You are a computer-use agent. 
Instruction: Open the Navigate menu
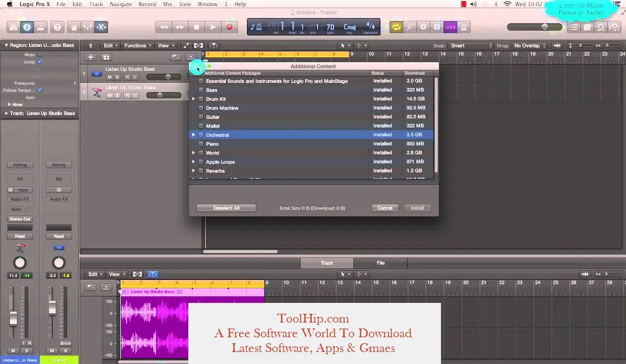click(x=121, y=4)
